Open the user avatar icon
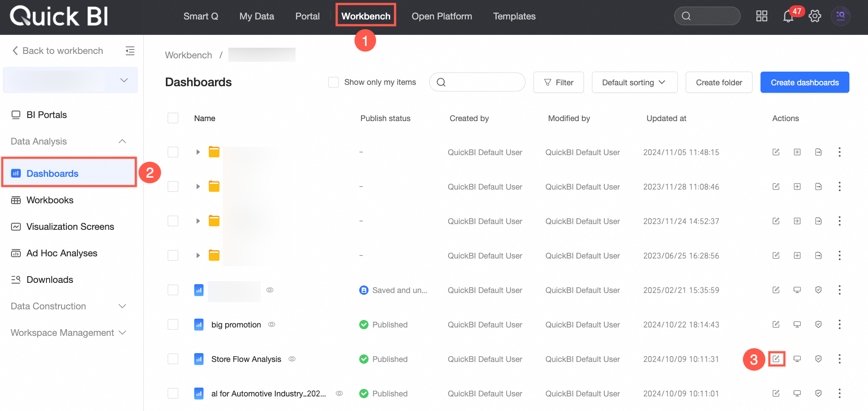This screenshot has width=868, height=411. click(841, 16)
